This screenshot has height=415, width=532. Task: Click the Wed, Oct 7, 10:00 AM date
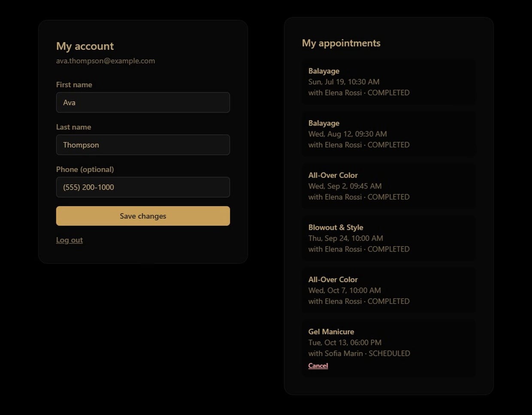click(x=345, y=290)
